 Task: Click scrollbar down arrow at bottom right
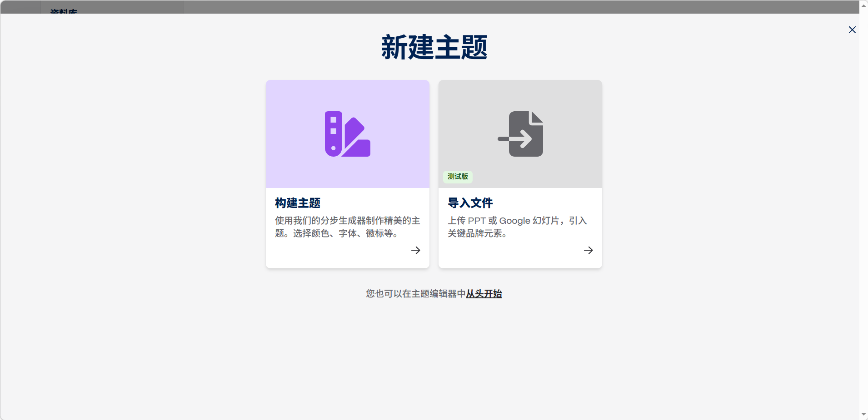point(863,415)
